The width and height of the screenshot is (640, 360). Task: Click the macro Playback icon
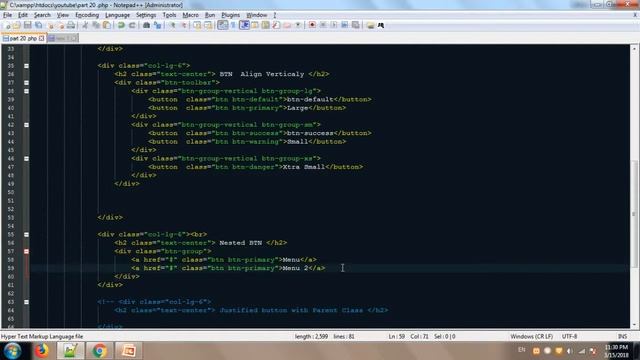(333, 25)
